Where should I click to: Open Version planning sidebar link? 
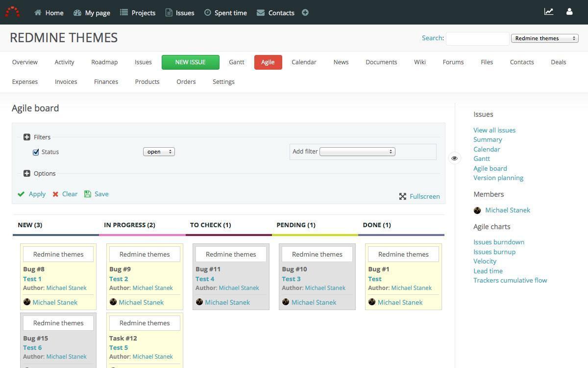pos(498,178)
